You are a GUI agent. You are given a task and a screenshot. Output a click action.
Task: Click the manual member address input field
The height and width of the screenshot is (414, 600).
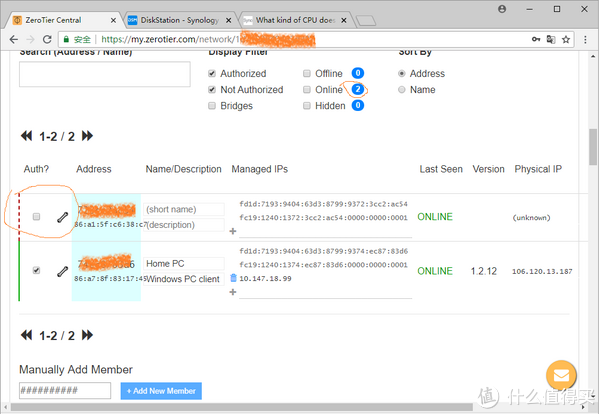coord(65,391)
